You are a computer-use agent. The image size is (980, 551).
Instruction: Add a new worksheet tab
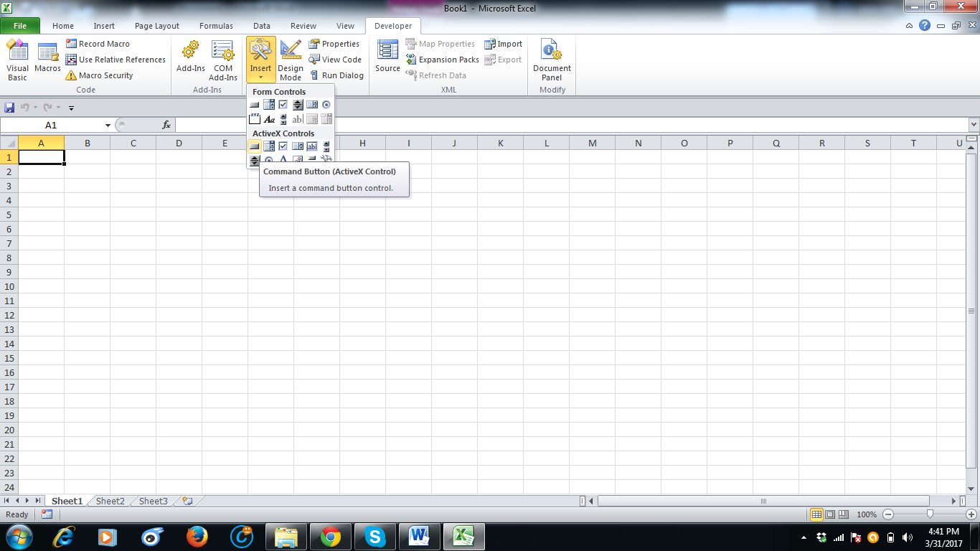(187, 501)
